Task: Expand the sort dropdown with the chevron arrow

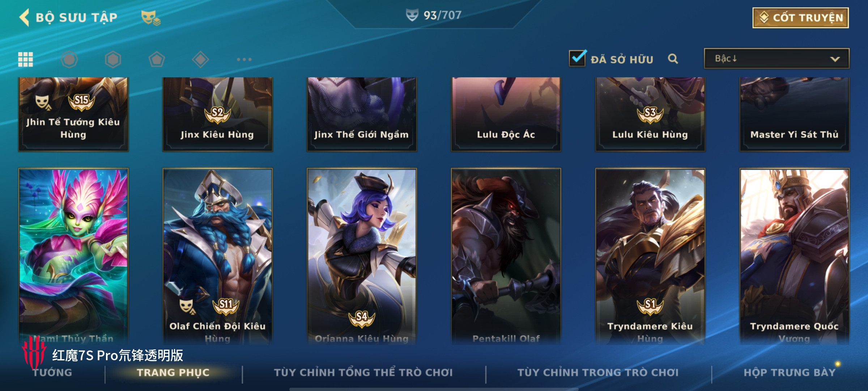Action: coord(835,59)
